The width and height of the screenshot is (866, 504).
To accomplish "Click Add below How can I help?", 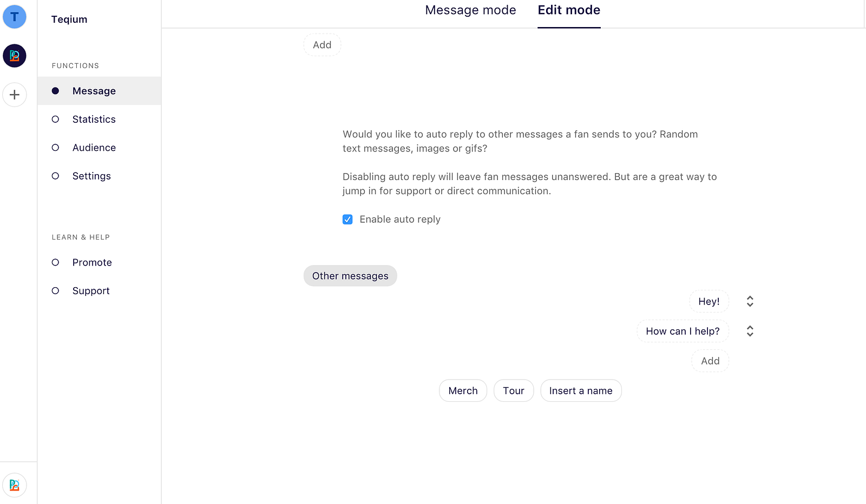I will click(x=710, y=361).
